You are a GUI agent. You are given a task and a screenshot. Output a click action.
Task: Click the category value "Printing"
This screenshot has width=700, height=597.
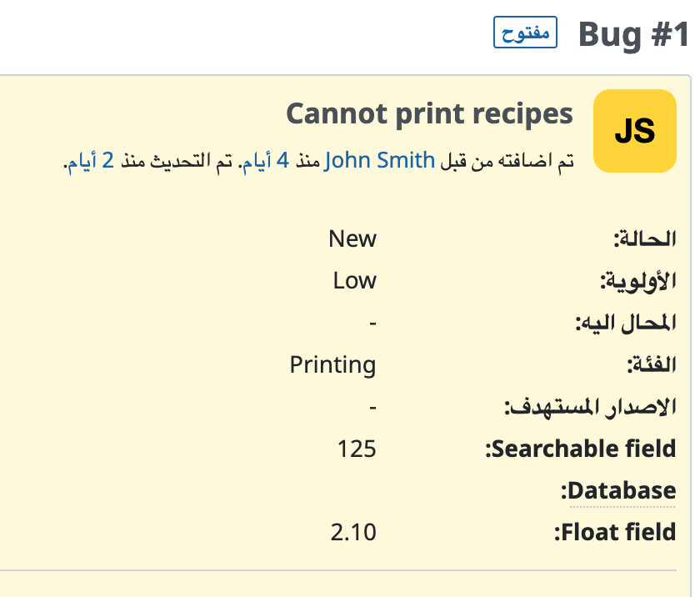tap(332, 364)
